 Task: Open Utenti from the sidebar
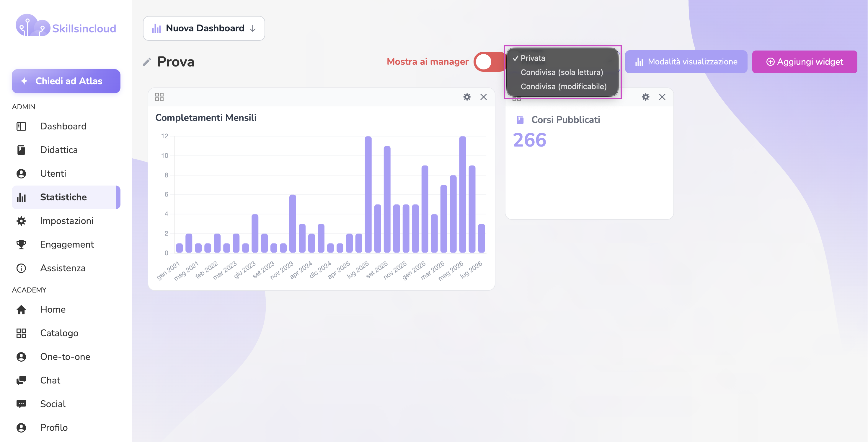[x=66, y=174]
